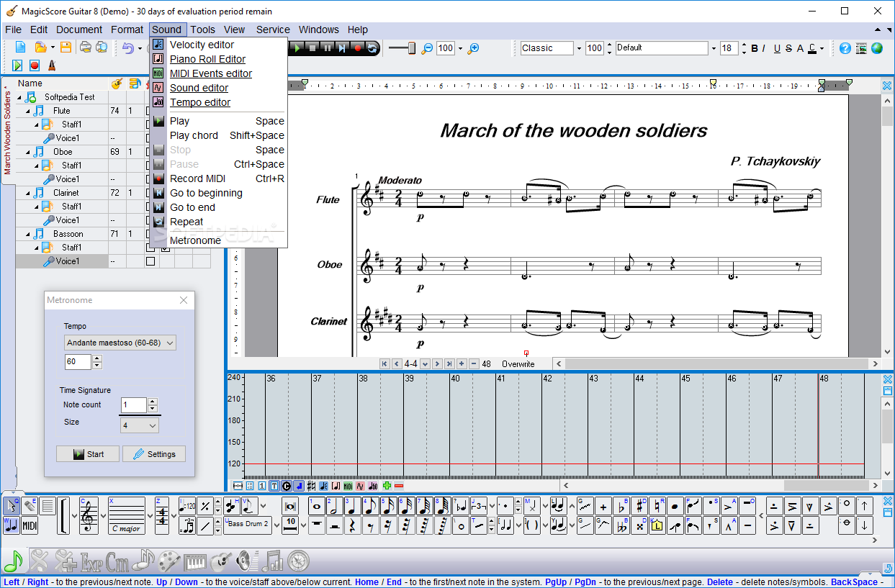Click the print icon in the toolbar
The image size is (895, 588).
85,48
